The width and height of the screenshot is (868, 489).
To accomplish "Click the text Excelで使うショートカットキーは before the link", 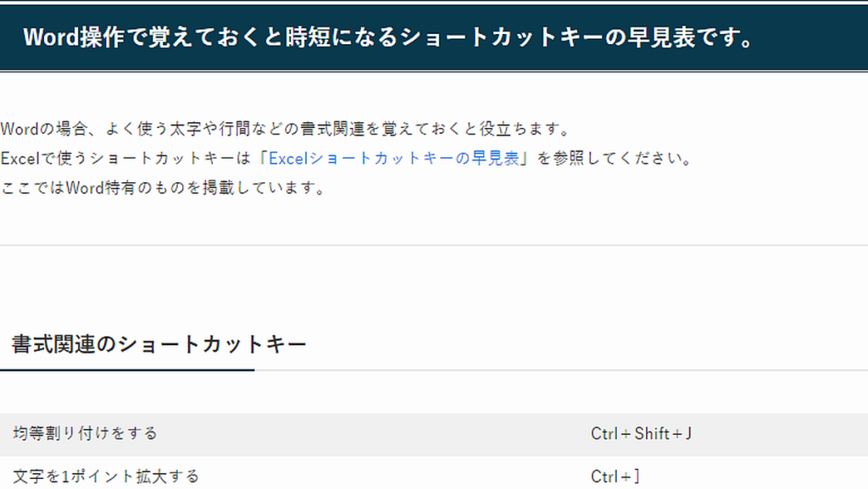I will (125, 158).
